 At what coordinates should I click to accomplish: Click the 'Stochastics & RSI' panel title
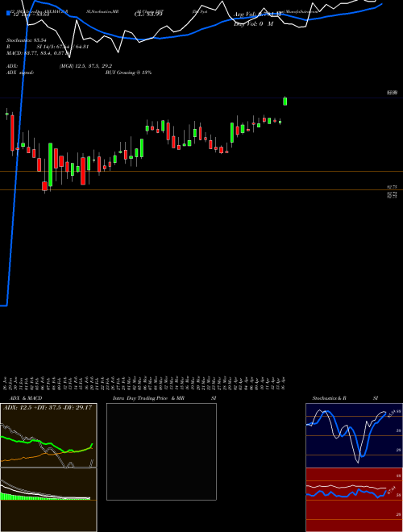pyautogui.click(x=345, y=398)
